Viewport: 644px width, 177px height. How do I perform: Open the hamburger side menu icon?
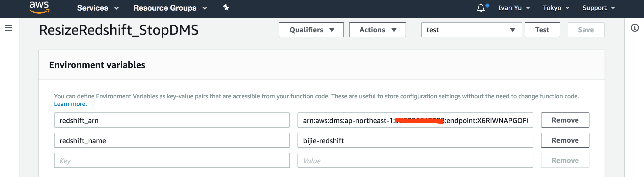tap(9, 28)
